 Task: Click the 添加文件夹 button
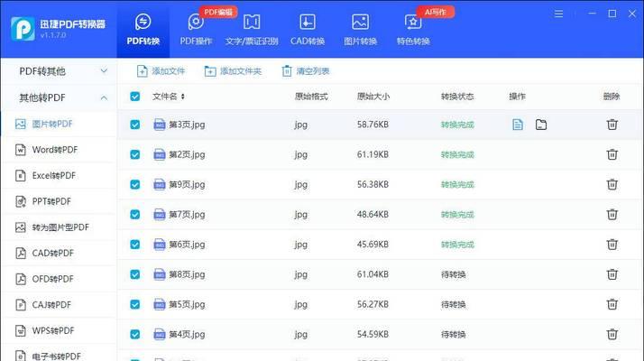(233, 71)
